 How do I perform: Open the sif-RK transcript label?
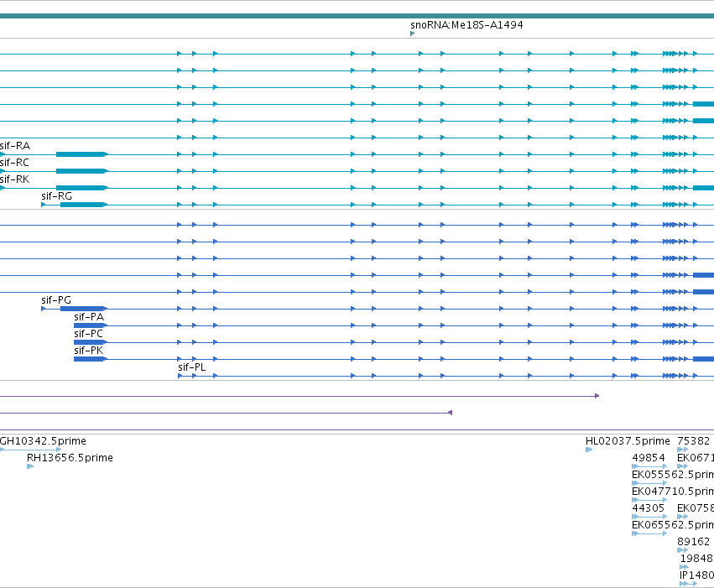click(14, 180)
